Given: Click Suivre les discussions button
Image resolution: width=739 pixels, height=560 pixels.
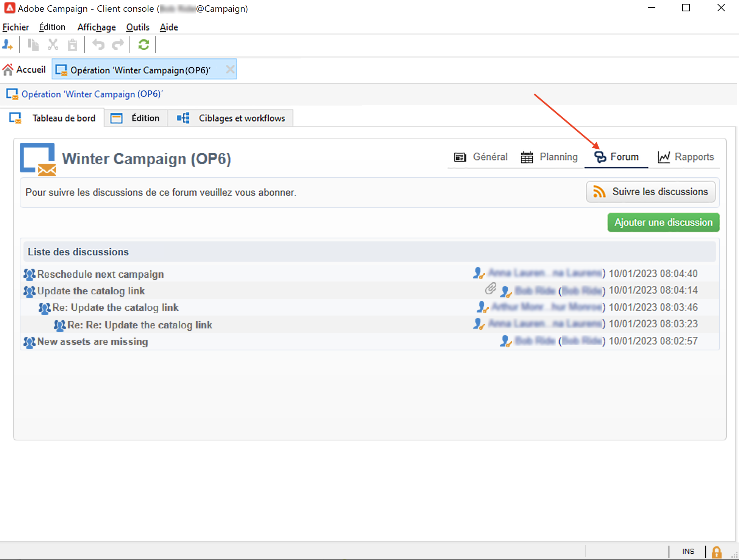Looking at the screenshot, I should pos(650,192).
